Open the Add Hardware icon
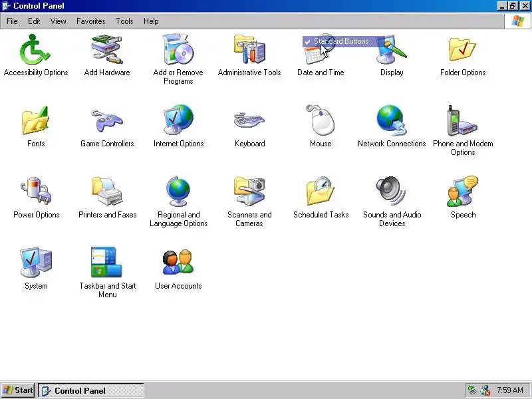This screenshot has height=399, width=532. pos(107,49)
